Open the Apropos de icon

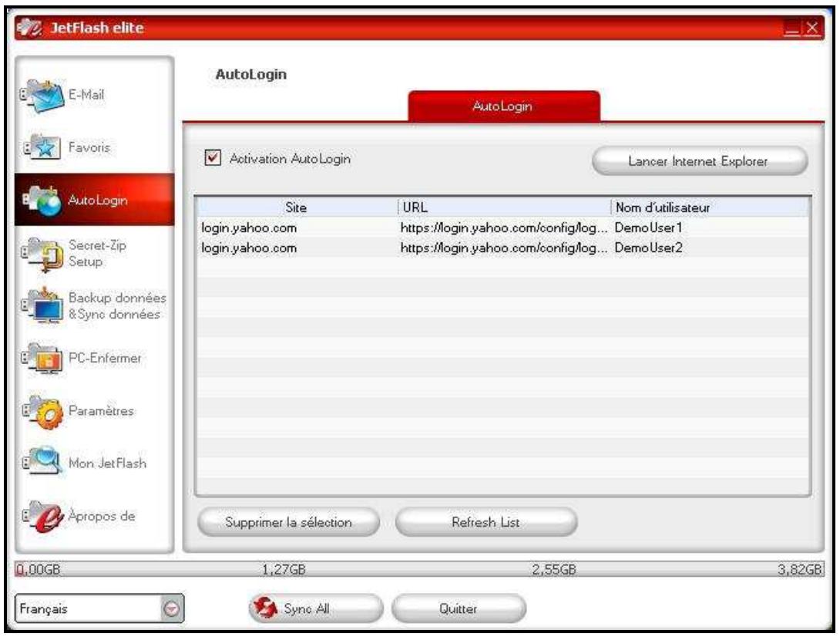pos(43,516)
